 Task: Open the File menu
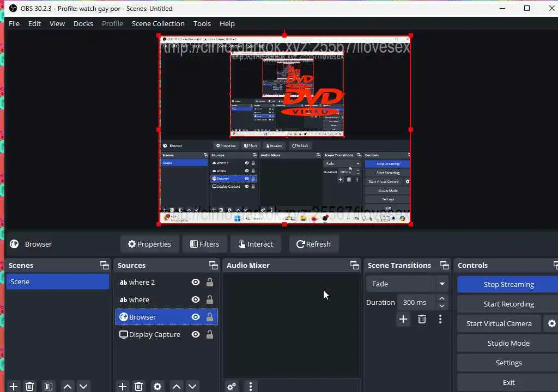coord(14,23)
